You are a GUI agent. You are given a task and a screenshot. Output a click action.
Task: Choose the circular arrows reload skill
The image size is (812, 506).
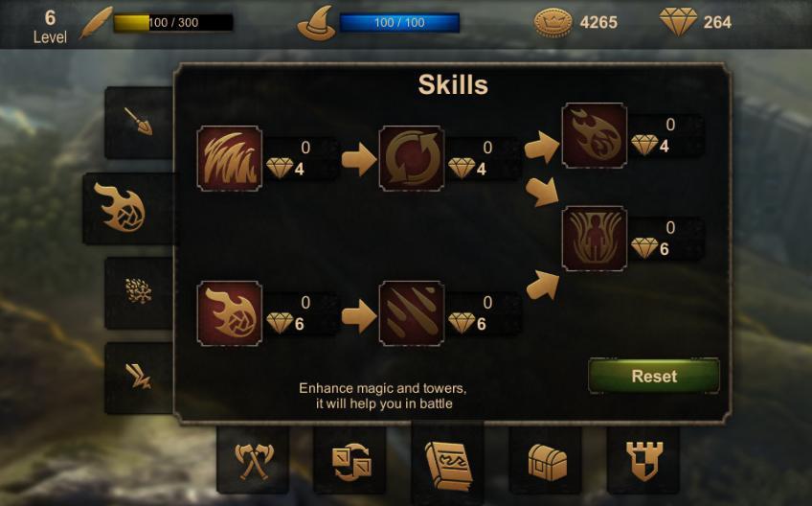coord(411,158)
